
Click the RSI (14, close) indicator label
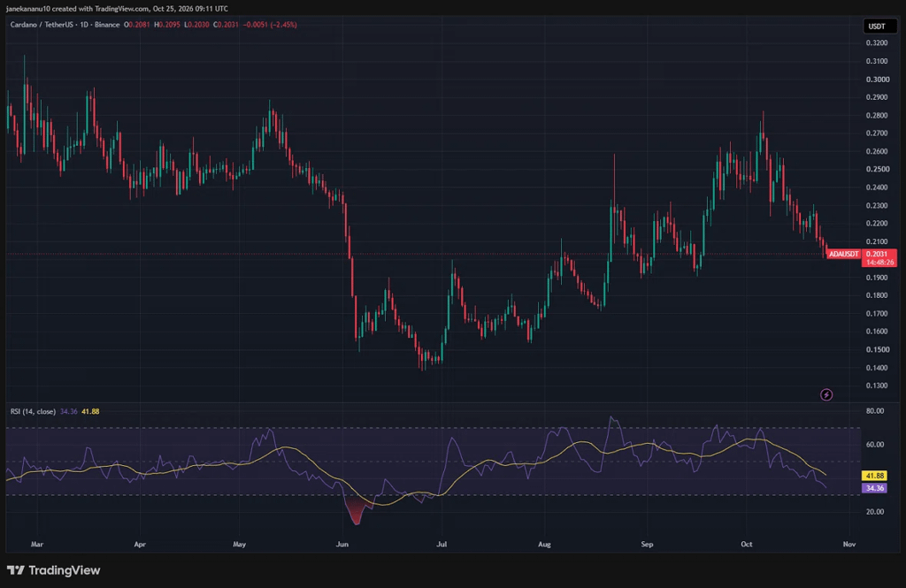[x=33, y=411]
